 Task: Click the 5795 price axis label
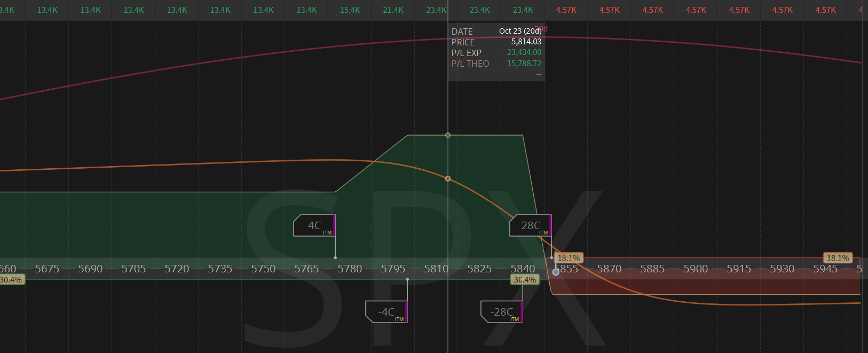click(393, 269)
